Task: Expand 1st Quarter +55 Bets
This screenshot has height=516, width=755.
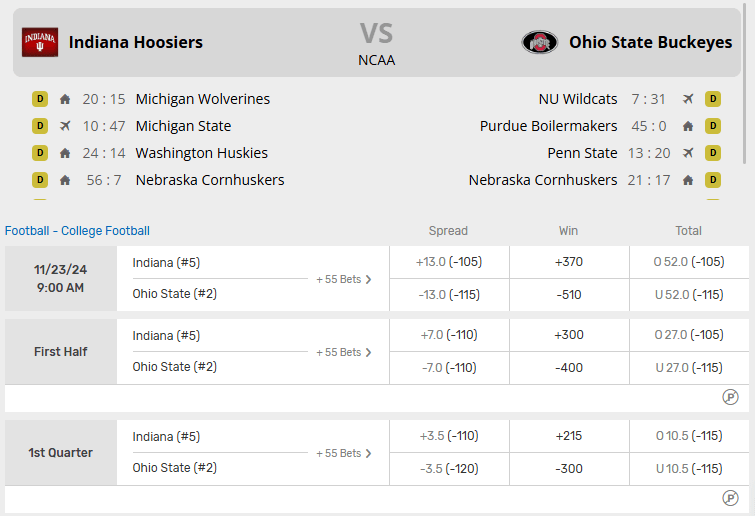Action: tap(344, 453)
